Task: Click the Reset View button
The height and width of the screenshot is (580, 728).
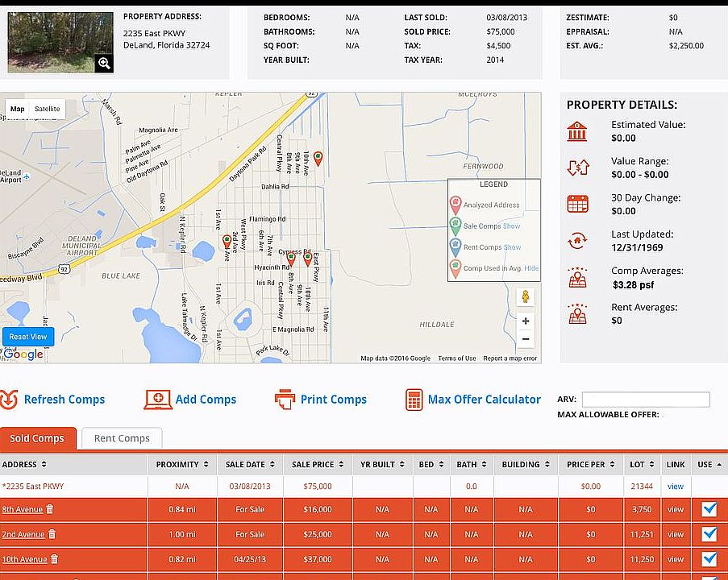Action: [x=28, y=337]
